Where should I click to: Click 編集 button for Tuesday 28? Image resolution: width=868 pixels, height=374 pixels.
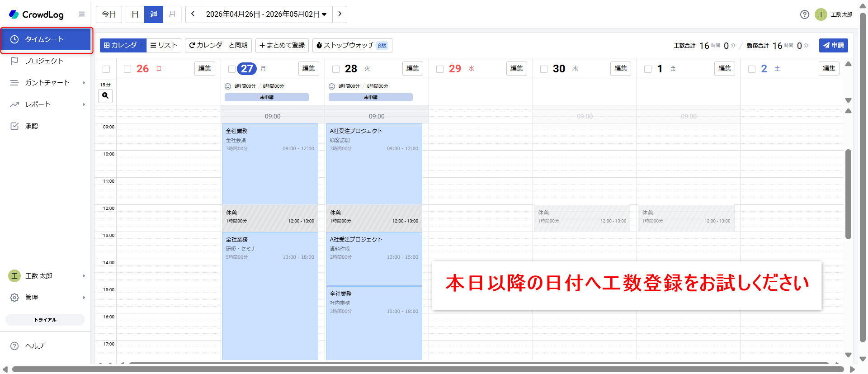(412, 69)
